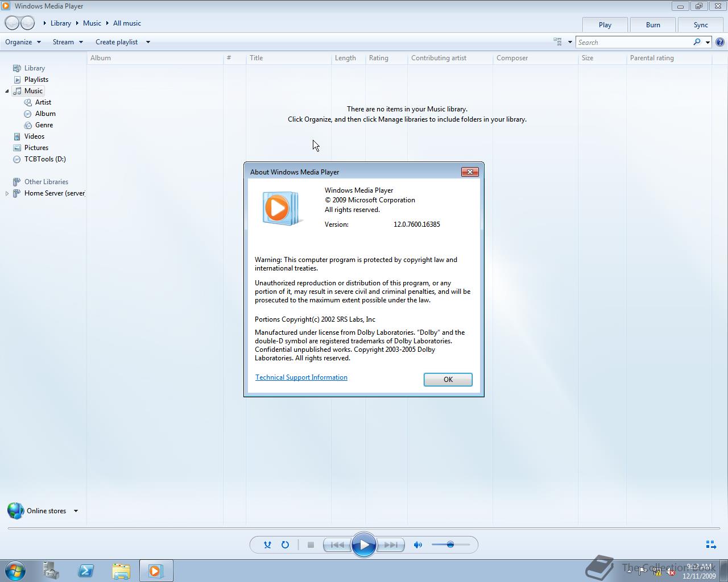Click the Back navigation arrow
The height and width of the screenshot is (582, 728).
click(12, 23)
